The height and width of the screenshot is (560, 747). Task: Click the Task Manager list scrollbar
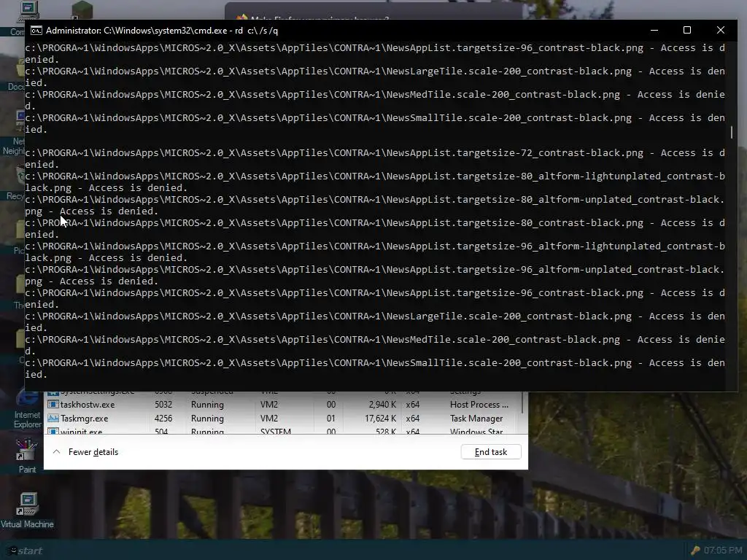point(524,402)
